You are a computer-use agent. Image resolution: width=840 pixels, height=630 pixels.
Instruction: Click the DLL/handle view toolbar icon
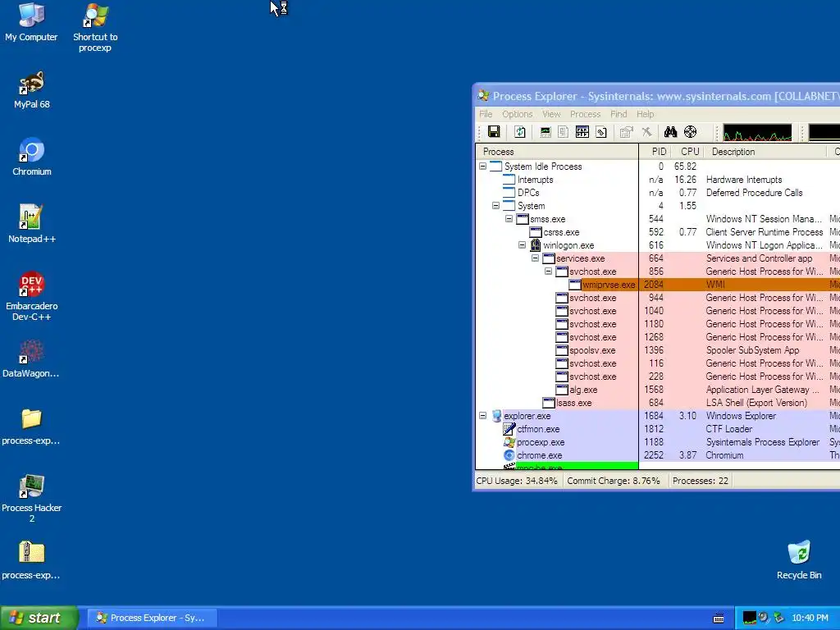click(x=601, y=132)
